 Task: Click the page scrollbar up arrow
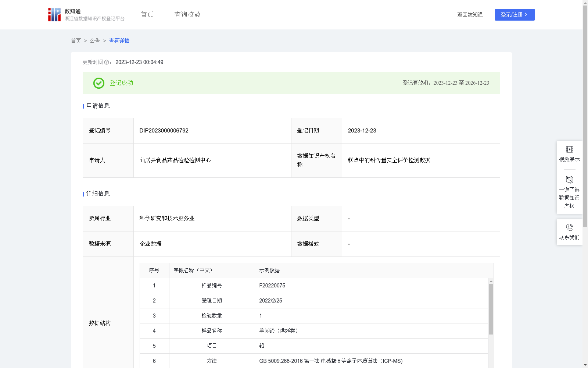(585, 3)
